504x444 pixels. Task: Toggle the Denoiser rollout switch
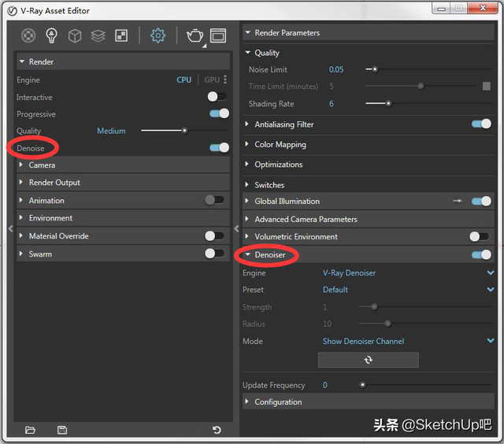[x=481, y=255]
